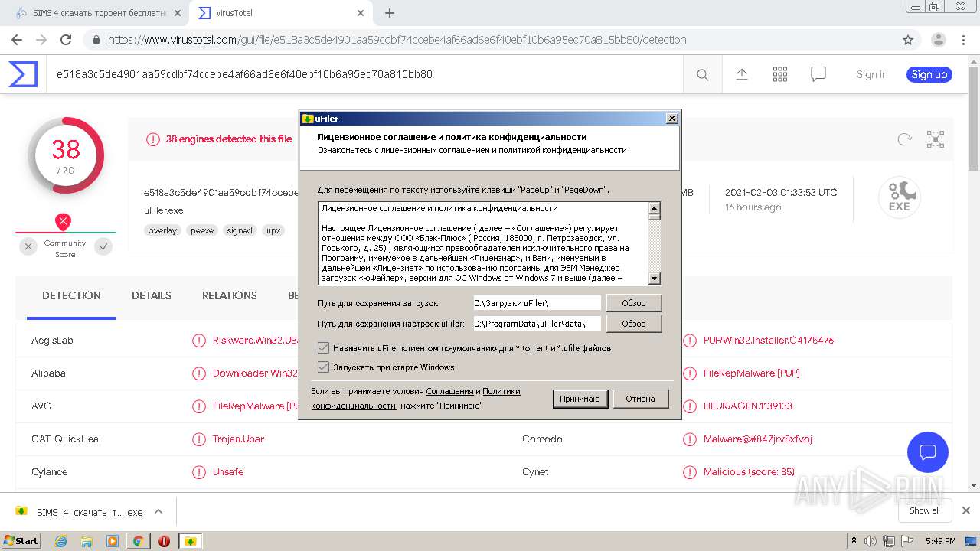Click the Chrome taskbar icon
The image size is (980, 551).
139,541
